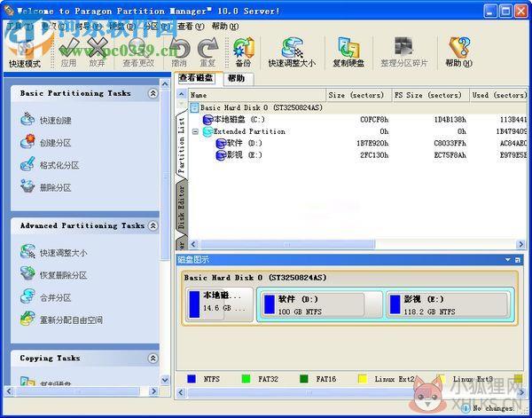Apply changes with the 应用 checkmark icon
The image size is (532, 418).
pos(68,52)
